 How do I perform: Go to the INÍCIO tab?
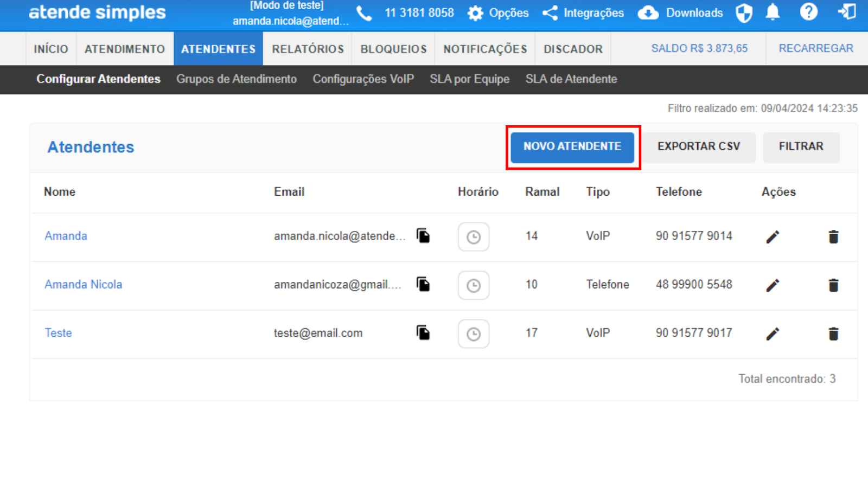pyautogui.click(x=51, y=49)
